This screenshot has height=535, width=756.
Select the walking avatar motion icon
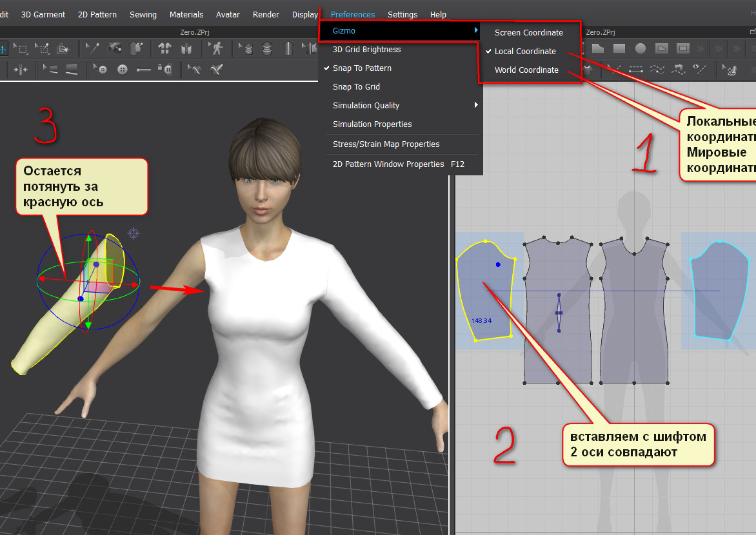[x=216, y=48]
